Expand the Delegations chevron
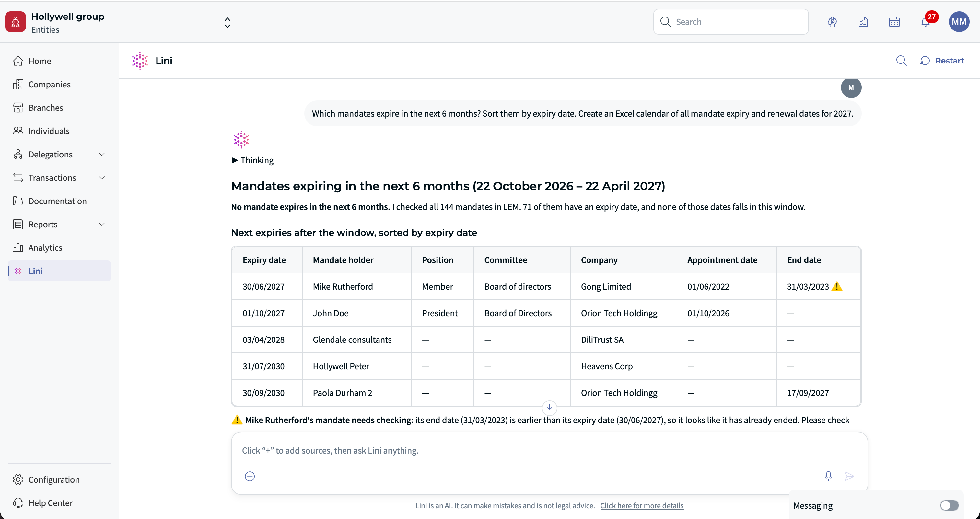This screenshot has height=519, width=980. (x=101, y=154)
